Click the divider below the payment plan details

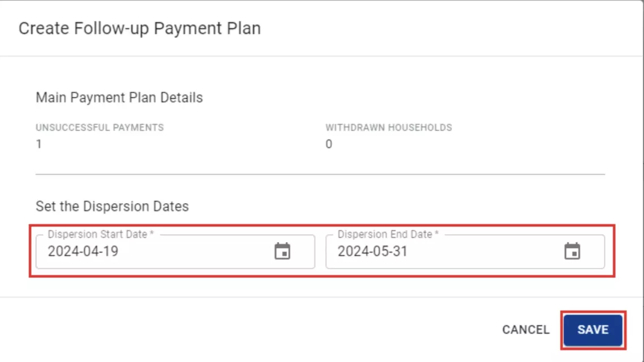tap(320, 174)
